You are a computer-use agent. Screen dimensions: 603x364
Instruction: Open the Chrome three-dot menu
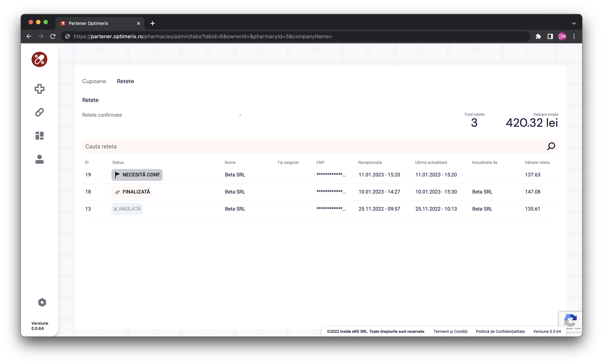tap(574, 36)
